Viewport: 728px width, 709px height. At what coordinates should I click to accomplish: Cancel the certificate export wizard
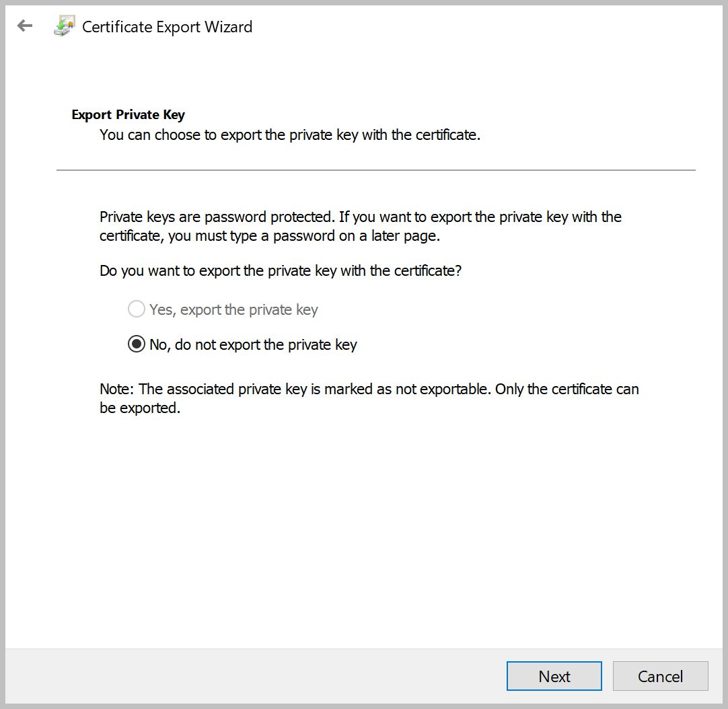point(660,676)
